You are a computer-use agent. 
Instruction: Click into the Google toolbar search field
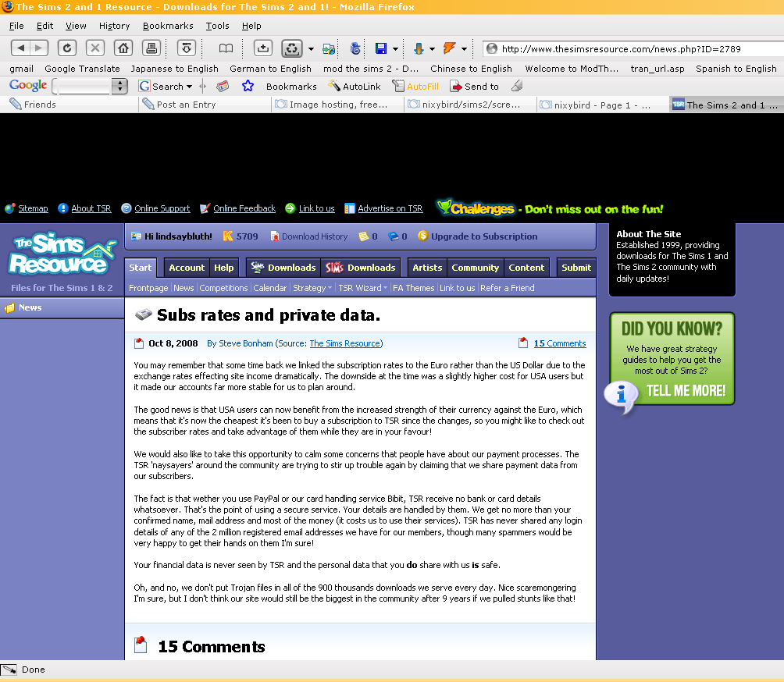point(82,86)
